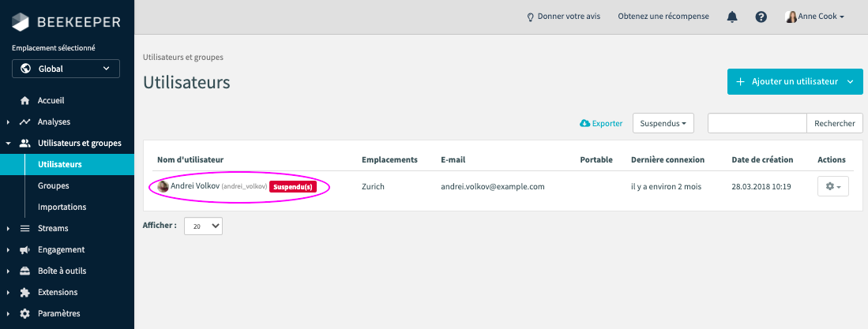The image size is (868, 329).
Task: Click the Beekeeper logo
Action: coord(65,21)
